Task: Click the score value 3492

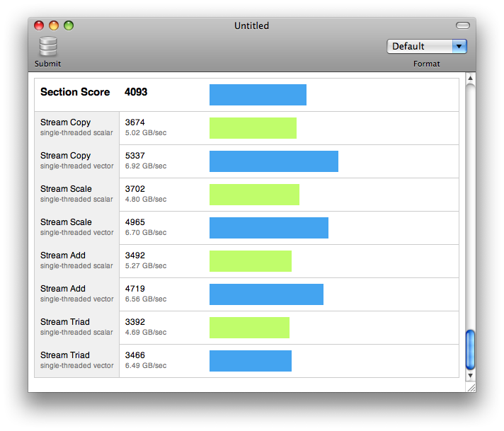Action: (135, 255)
